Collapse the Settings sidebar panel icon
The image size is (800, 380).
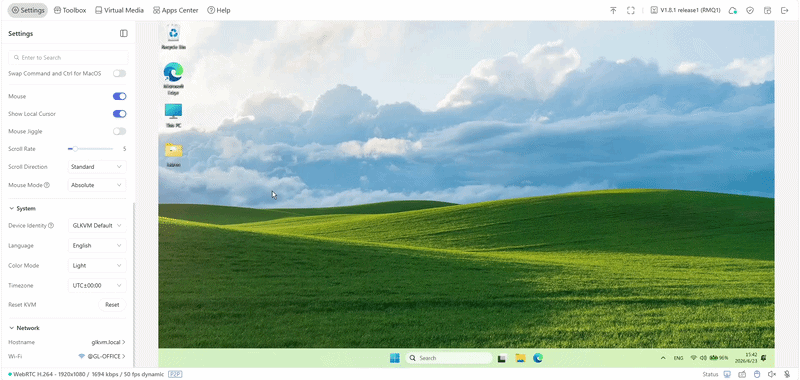[123, 33]
